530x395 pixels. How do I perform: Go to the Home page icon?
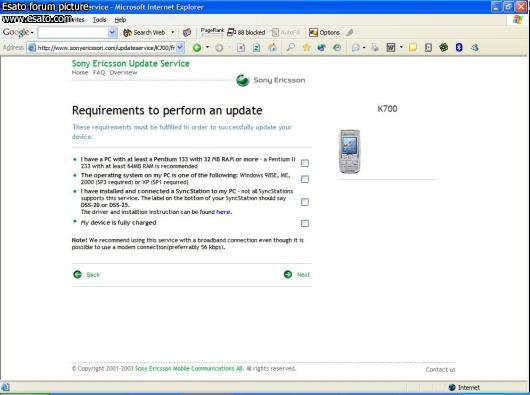pos(272,48)
